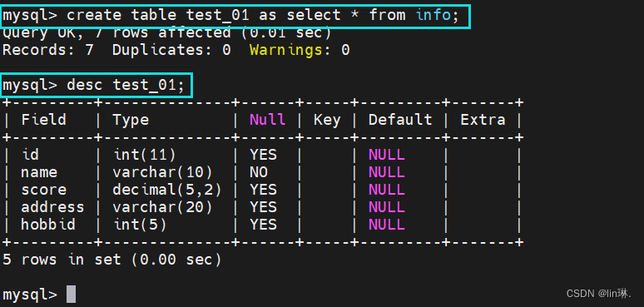
Task: Click the hobbid field name
Action: pos(48,225)
